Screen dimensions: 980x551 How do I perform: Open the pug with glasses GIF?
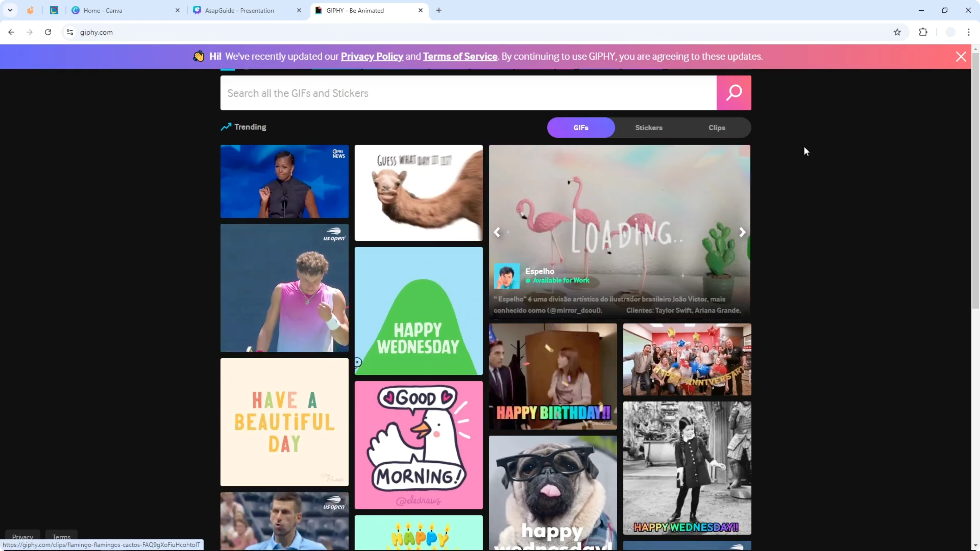pyautogui.click(x=553, y=493)
